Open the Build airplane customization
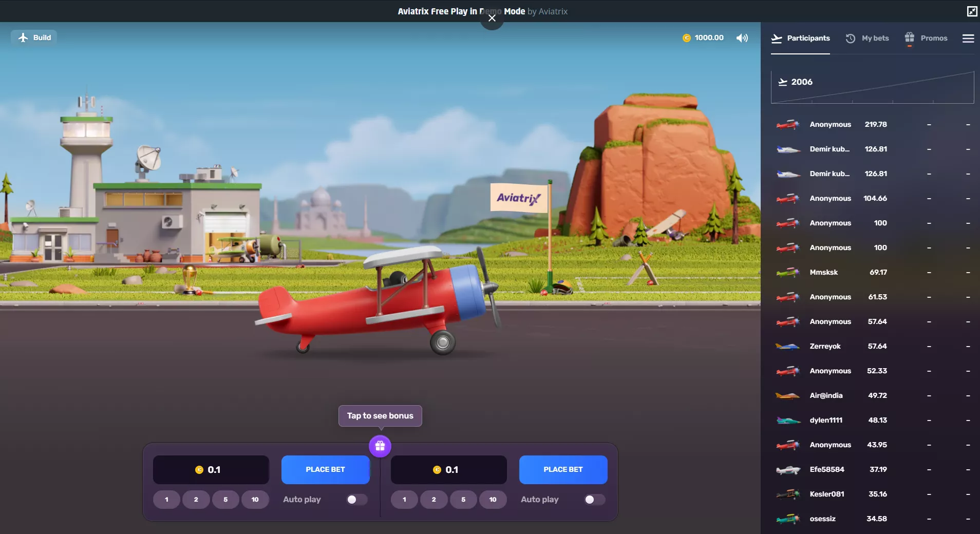 pyautogui.click(x=34, y=37)
